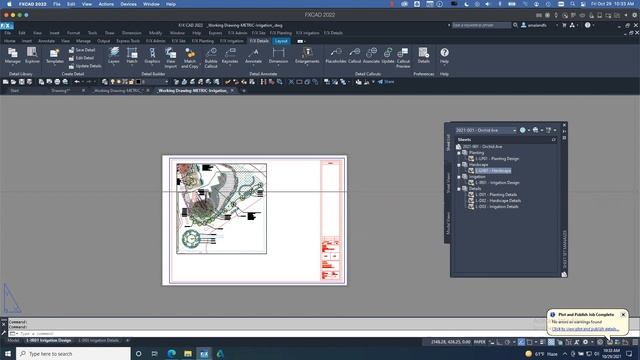Click Update Details in the ribbon
The width and height of the screenshot is (640, 360).
(85, 66)
